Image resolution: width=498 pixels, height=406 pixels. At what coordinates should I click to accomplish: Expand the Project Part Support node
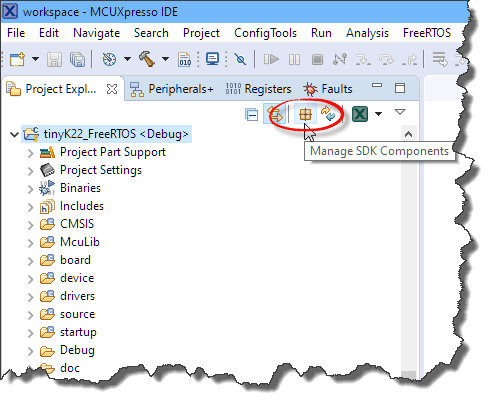(x=31, y=153)
